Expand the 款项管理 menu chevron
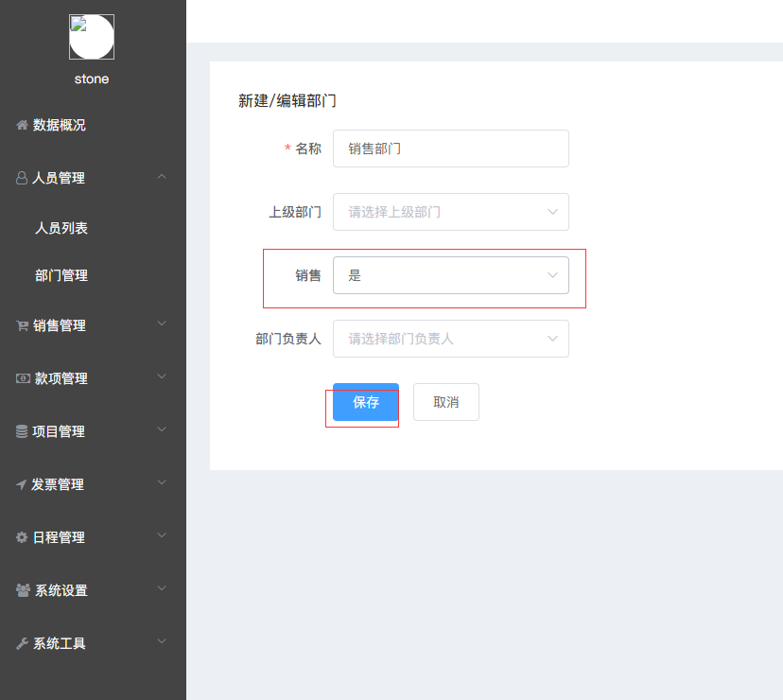This screenshot has width=783, height=700. [162, 376]
